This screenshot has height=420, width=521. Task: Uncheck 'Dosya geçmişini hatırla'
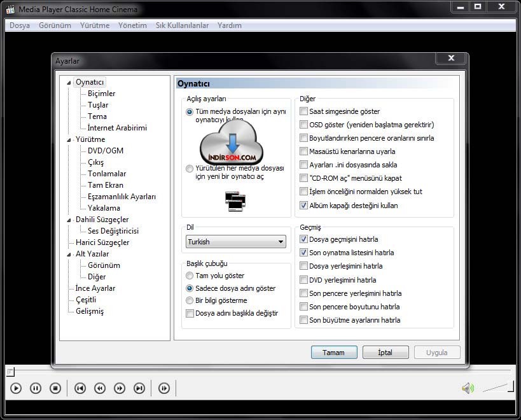tap(303, 239)
